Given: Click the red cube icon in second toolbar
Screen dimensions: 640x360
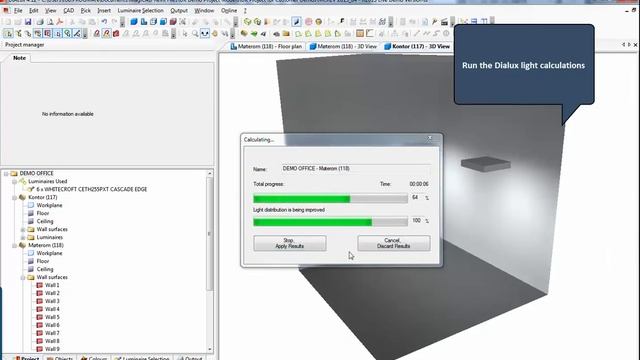Looking at the screenshot, I should (116, 34).
